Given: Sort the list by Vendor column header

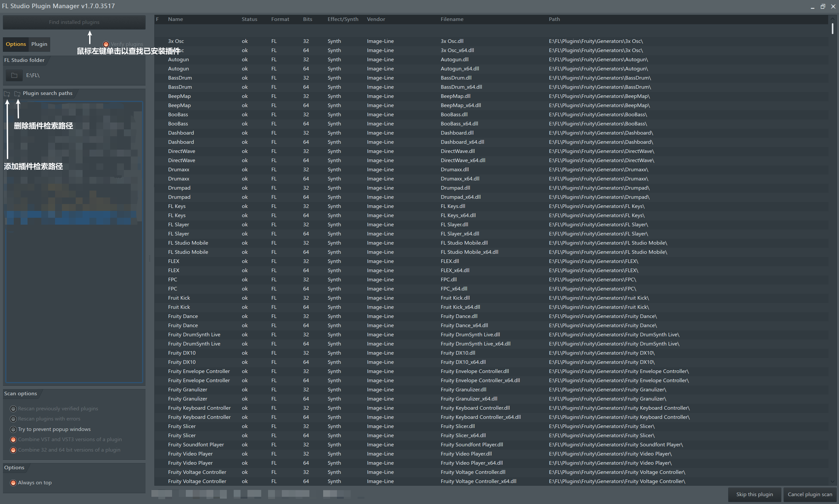Looking at the screenshot, I should pos(376,19).
